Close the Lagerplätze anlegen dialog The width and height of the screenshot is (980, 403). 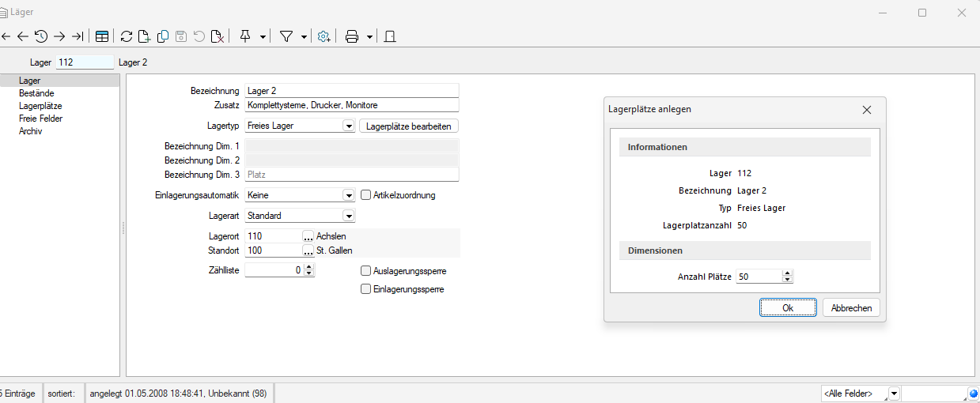pos(866,110)
